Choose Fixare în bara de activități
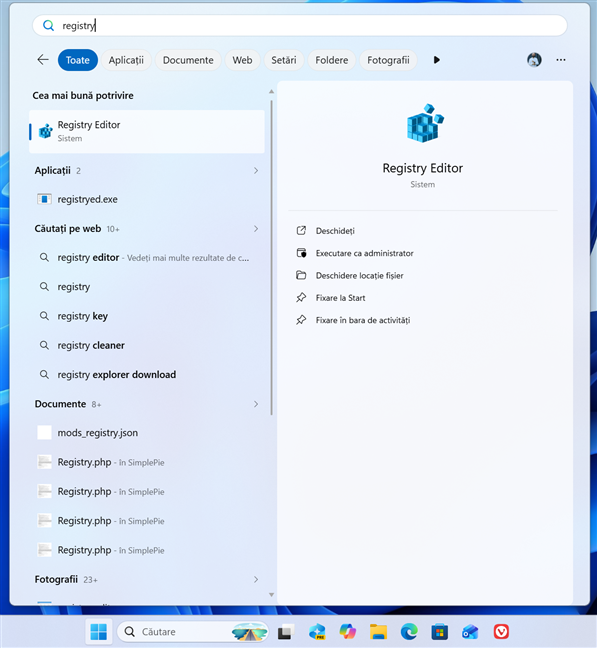The width and height of the screenshot is (597, 648). (x=363, y=320)
